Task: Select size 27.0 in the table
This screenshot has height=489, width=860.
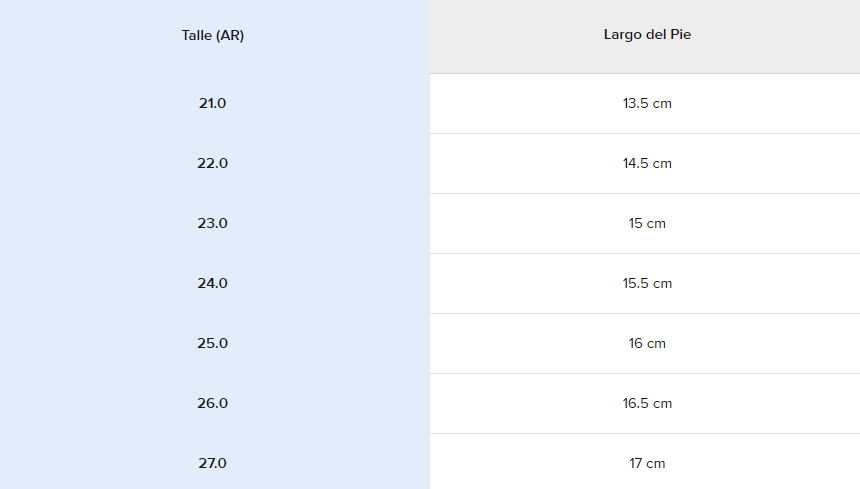Action: point(213,463)
